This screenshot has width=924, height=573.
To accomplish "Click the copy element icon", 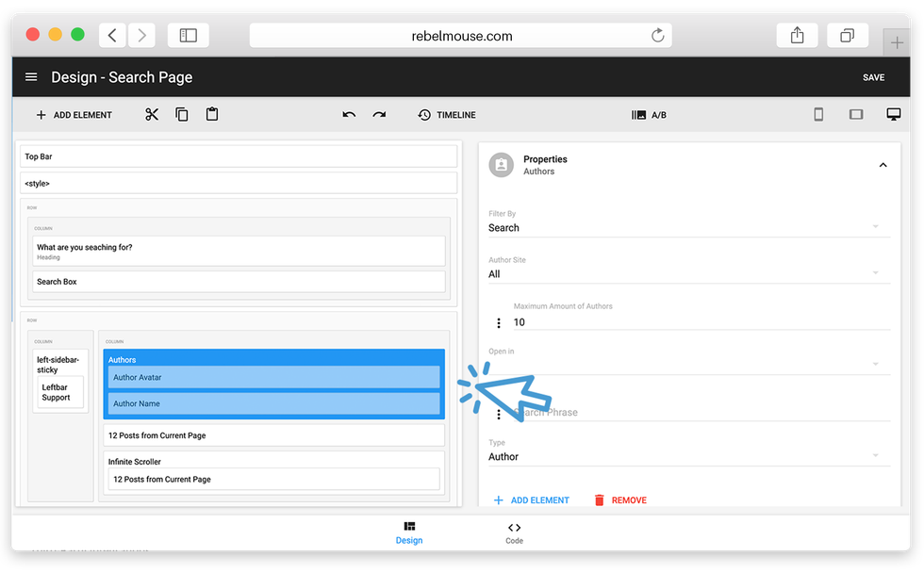I will pos(182,115).
